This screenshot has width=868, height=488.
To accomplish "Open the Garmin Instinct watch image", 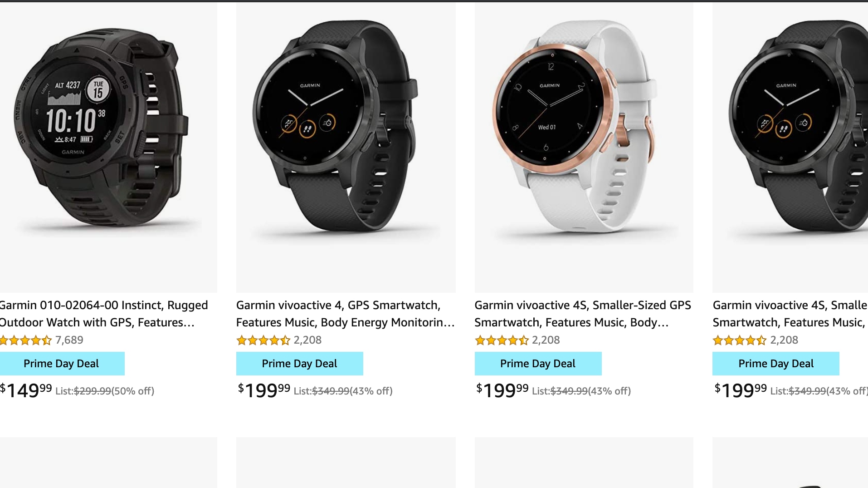I will tap(108, 148).
